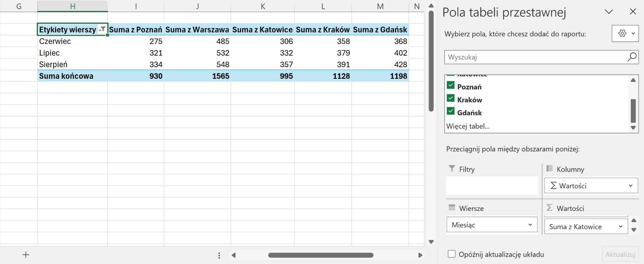Uncheck the Poznań field checkbox
This screenshot has width=644, height=264.
(450, 86)
